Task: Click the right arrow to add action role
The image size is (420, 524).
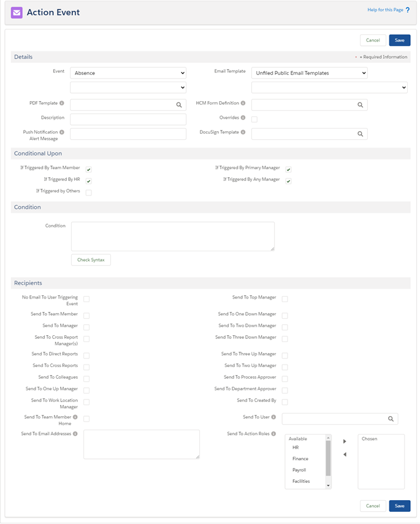Action: pos(345,441)
